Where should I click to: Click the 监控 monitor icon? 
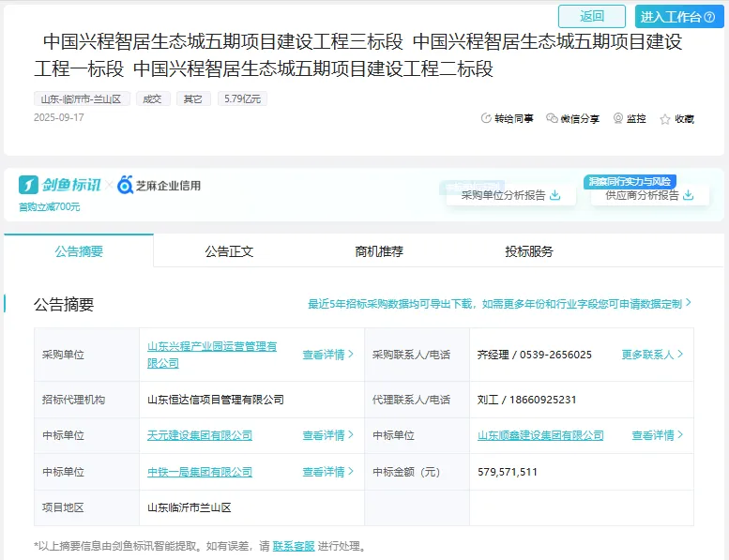618,119
